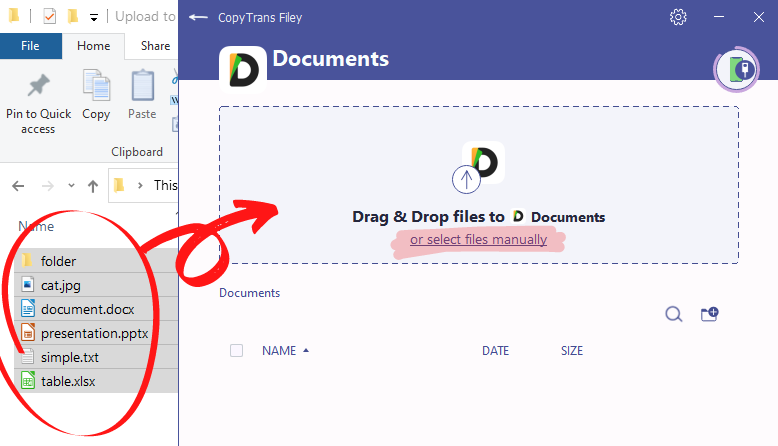Sort file list by NAME column
The image size is (778, 446).
279,351
